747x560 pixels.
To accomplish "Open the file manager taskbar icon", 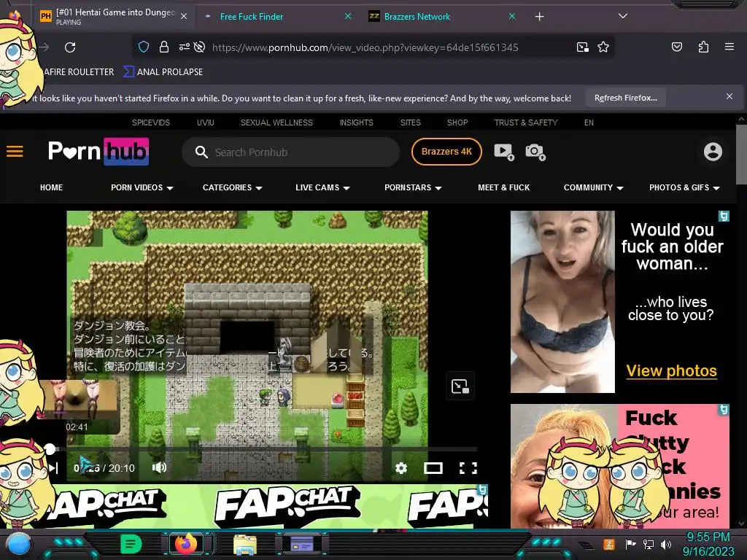I will click(245, 544).
